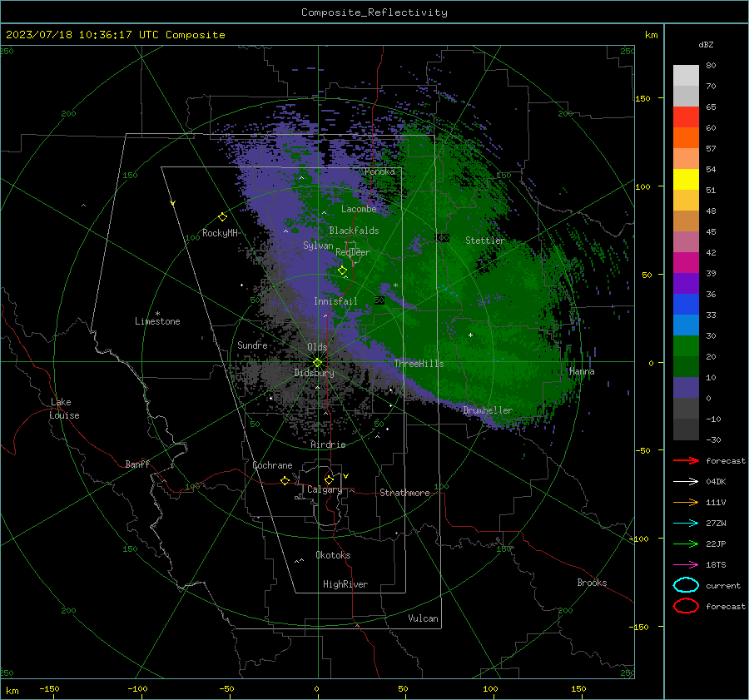Click the magenta 18TS arrow in legend

686,565
